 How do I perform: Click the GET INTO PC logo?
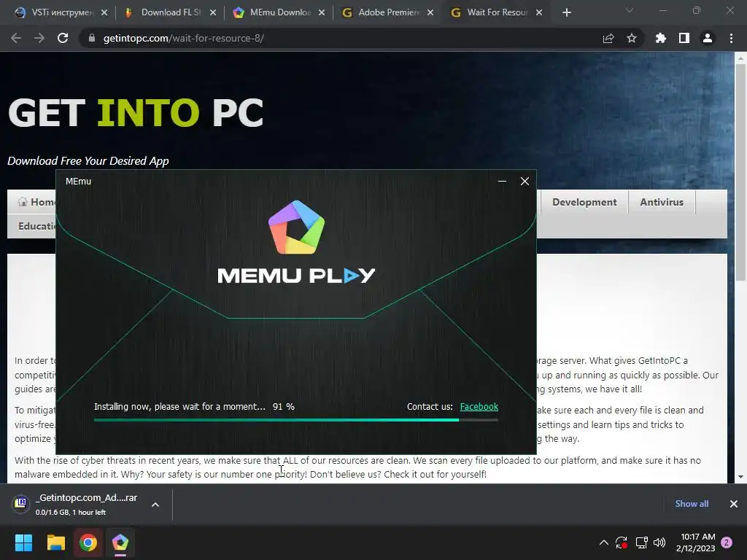coord(136,113)
